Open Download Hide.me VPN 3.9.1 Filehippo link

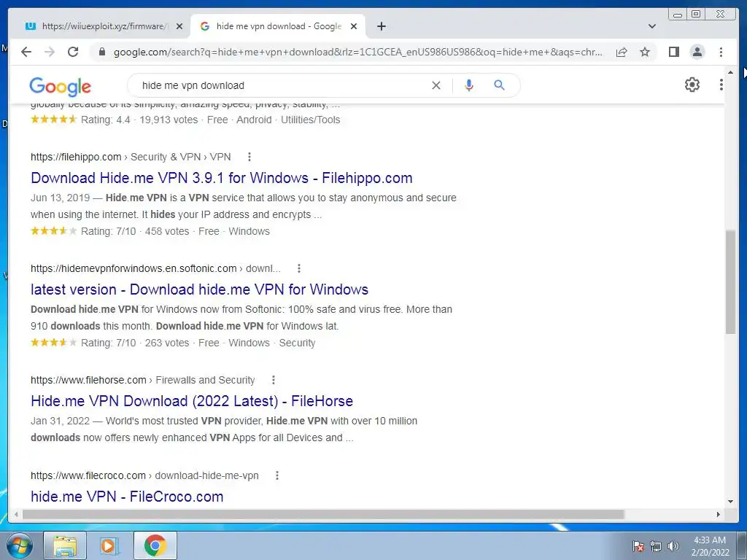222,178
